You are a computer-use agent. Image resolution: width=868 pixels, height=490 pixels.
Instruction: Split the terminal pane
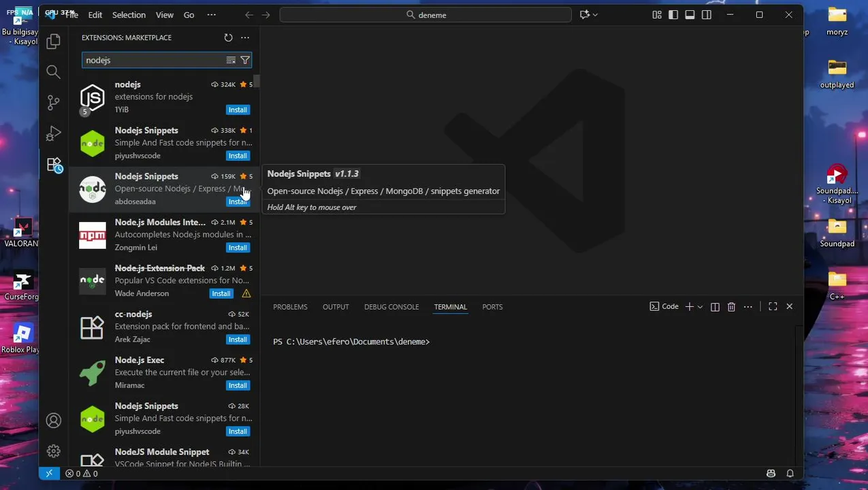tap(715, 307)
